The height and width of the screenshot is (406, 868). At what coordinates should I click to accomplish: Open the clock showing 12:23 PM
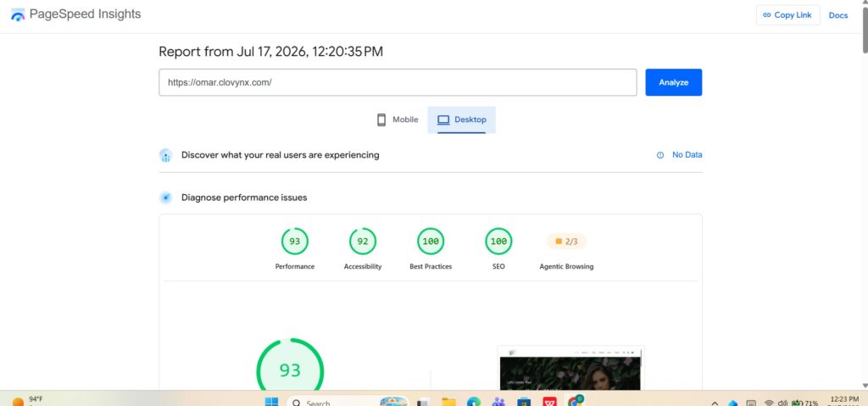pos(843,400)
